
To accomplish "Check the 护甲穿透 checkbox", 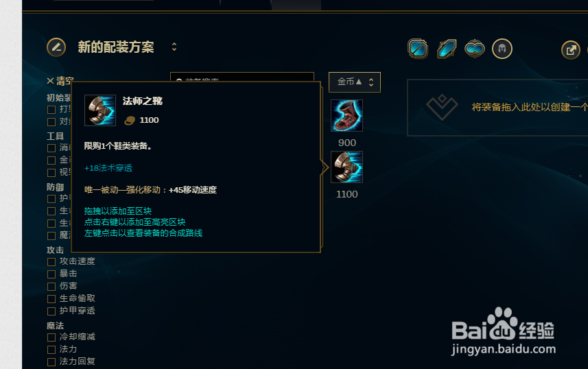I will coord(51,311).
